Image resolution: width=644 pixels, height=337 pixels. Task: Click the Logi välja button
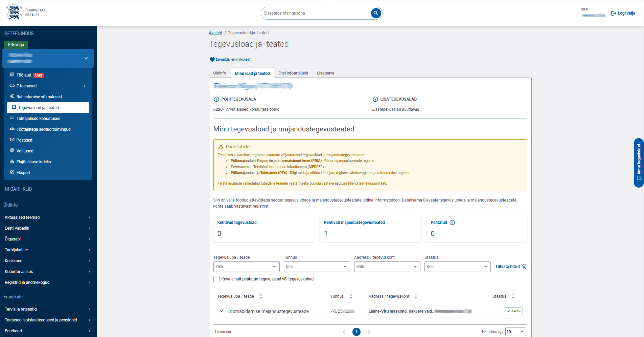623,13
